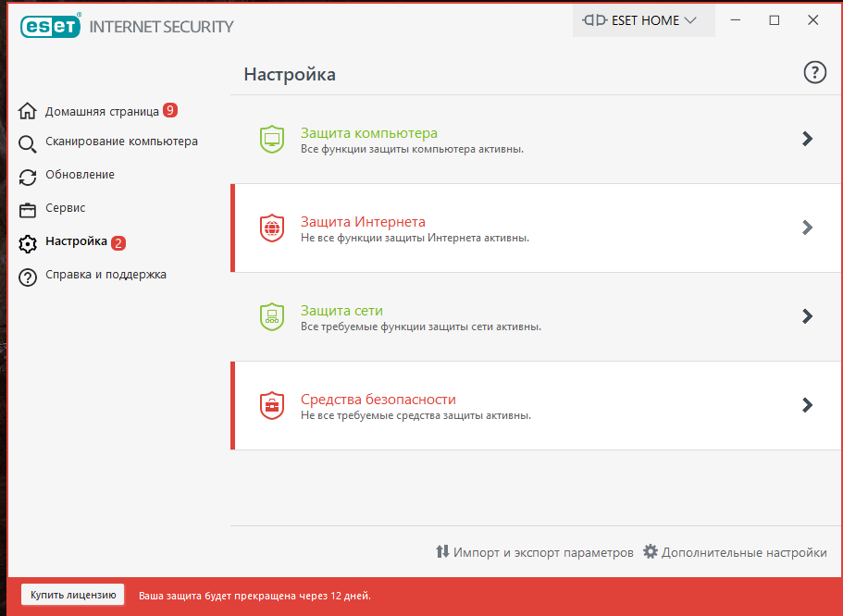This screenshot has height=616, width=843.
Task: Expand Защита сети with its chevron
Action: pyautogui.click(x=808, y=316)
